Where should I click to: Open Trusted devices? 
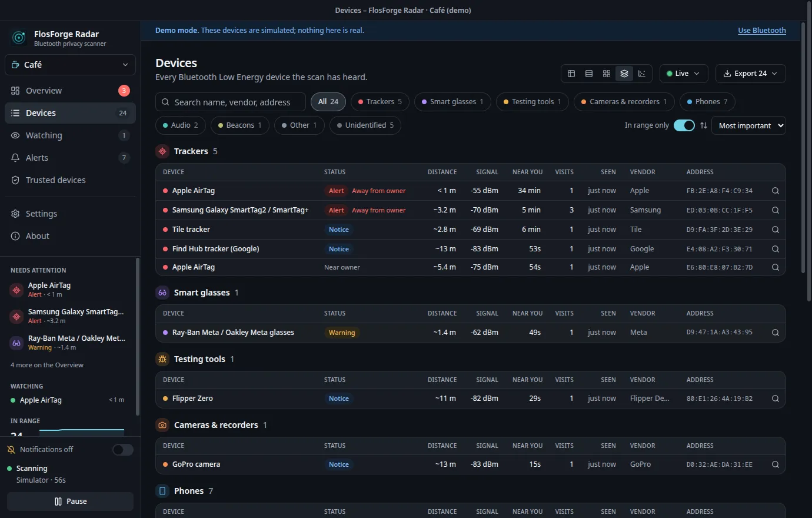pyautogui.click(x=70, y=180)
